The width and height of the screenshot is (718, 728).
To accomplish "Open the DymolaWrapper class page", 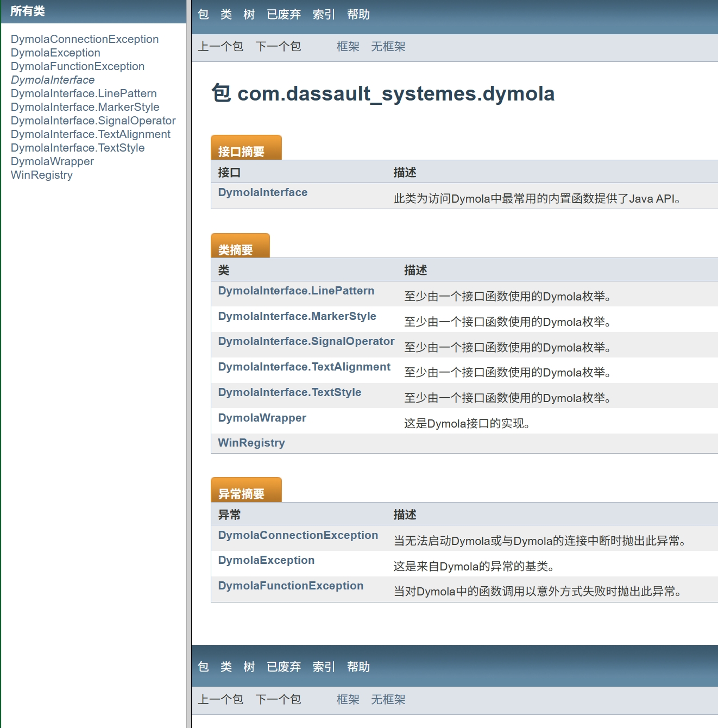I will [x=262, y=418].
